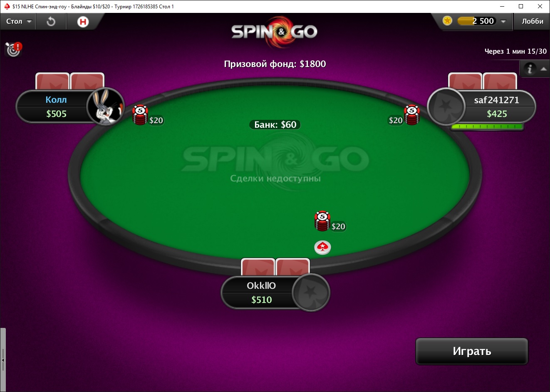
Task: Click the Играть button
Action: pyautogui.click(x=472, y=351)
